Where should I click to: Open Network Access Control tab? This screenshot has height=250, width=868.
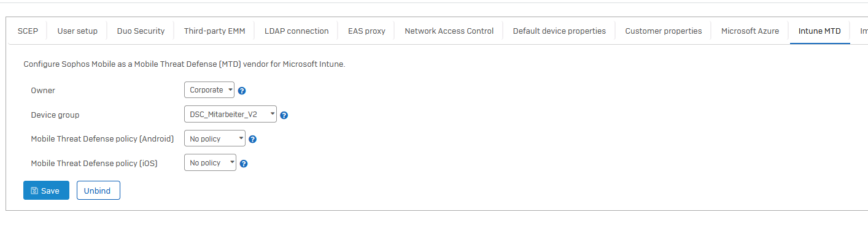449,31
